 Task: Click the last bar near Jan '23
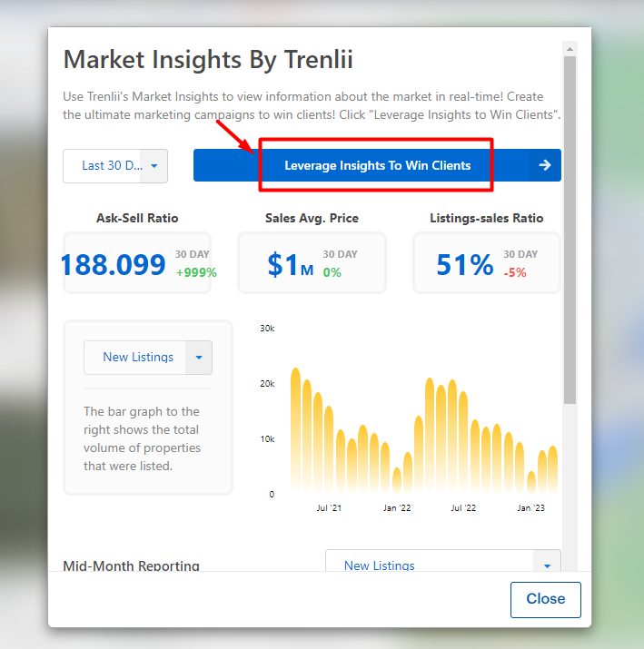(553, 469)
